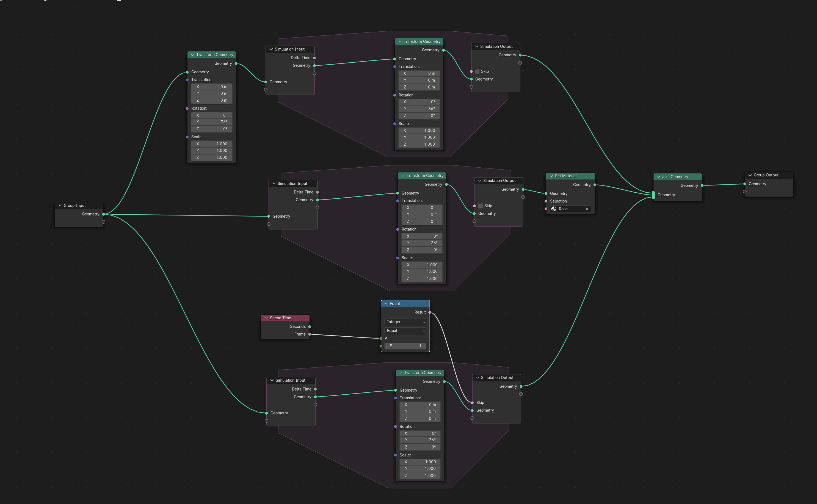Screen dimensions: 817x504
Task: Toggle Skip checkbox in middle Simulation Output
Action: 480,205
